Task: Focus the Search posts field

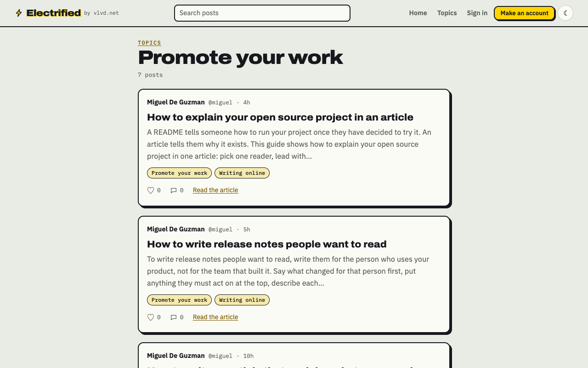Action: 262,13
